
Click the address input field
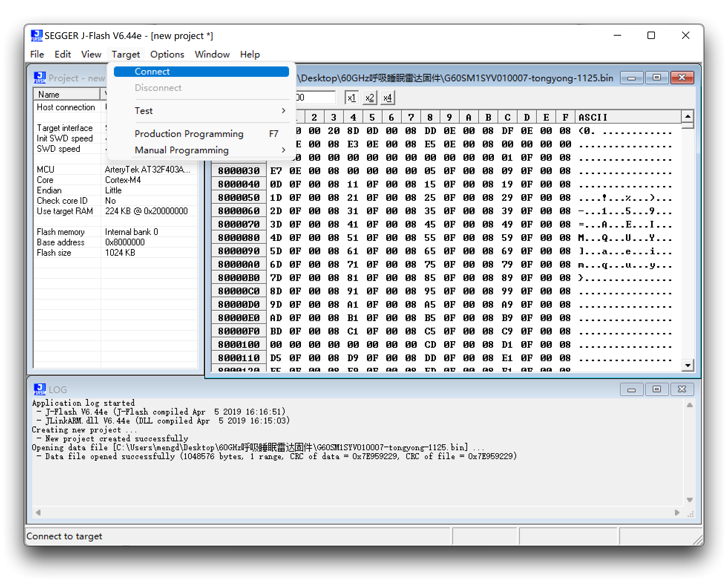[x=315, y=98]
